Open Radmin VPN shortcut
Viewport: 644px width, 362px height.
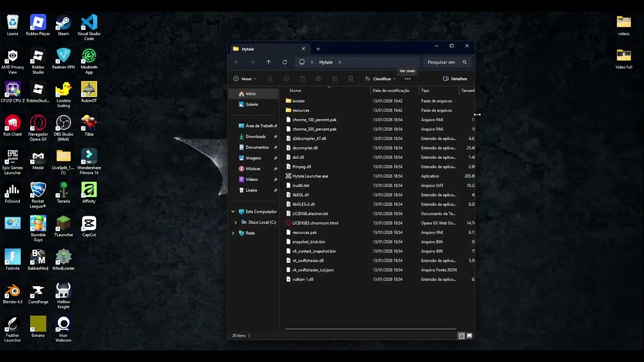tap(63, 59)
